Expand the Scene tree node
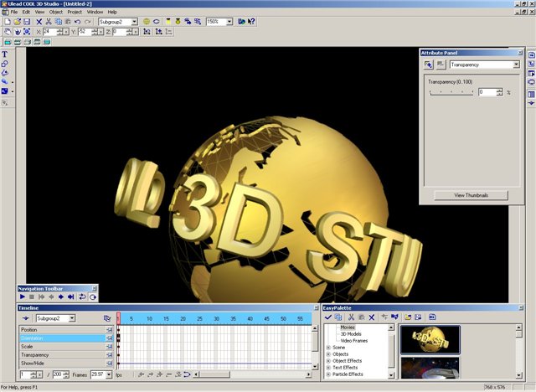536x392 pixels. point(328,348)
